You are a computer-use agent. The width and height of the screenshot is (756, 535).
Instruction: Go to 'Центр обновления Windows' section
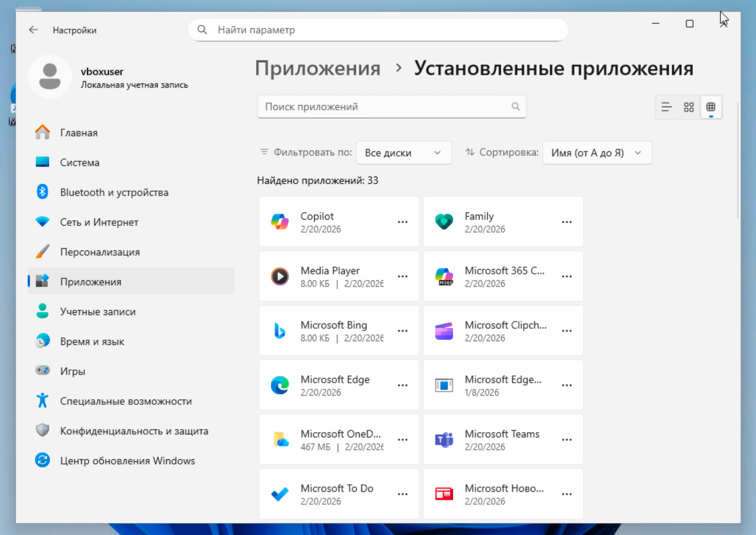click(127, 461)
